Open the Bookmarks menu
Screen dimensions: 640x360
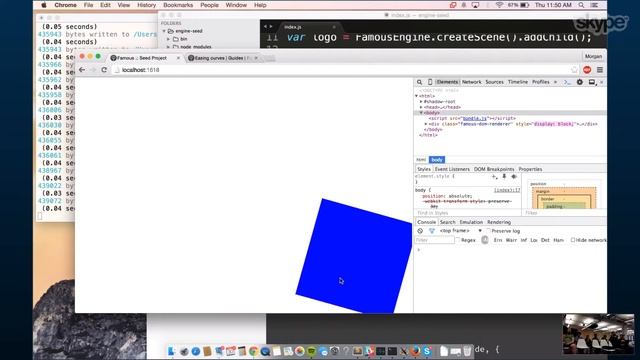178,5
